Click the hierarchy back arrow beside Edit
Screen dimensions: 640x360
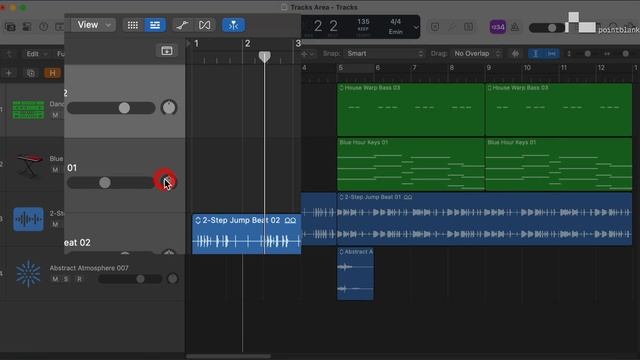coord(9,54)
